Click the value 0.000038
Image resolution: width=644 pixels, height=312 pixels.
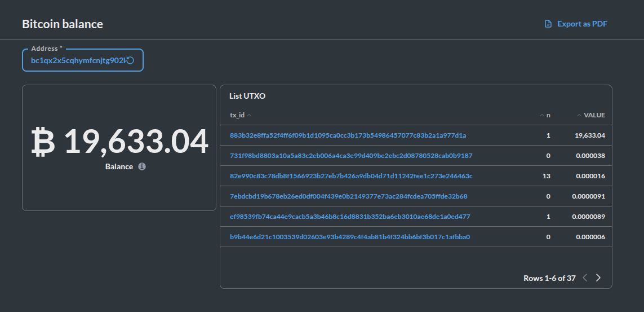point(590,156)
